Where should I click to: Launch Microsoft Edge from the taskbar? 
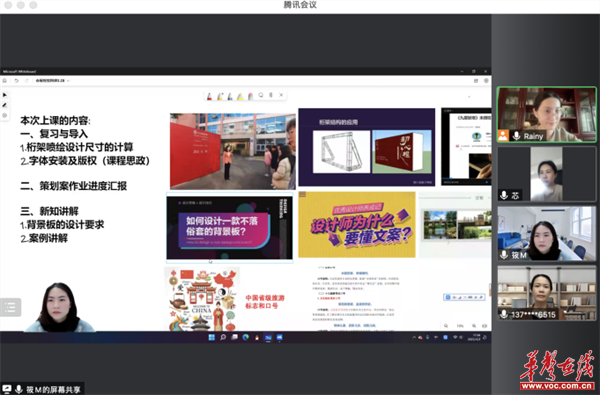click(246, 337)
